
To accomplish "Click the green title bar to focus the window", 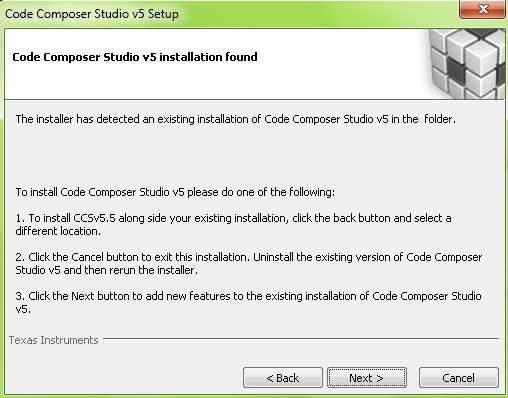I will 317,13.
